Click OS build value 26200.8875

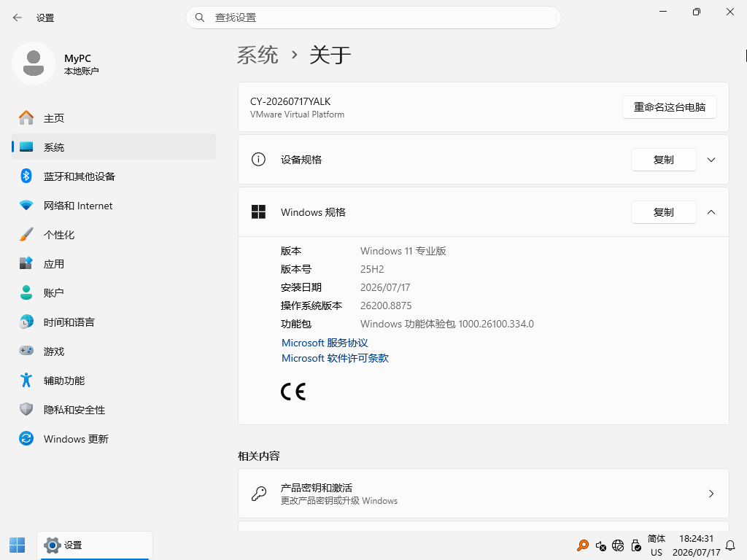[386, 306]
